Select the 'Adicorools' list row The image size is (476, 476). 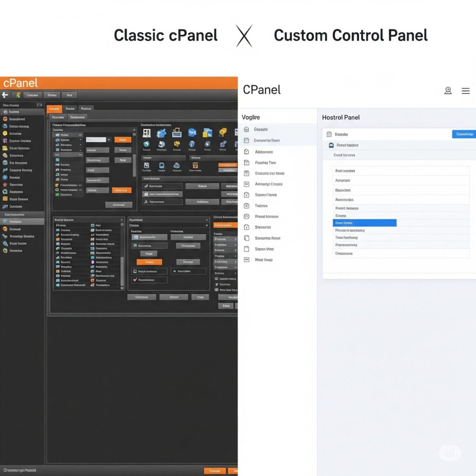[x=401, y=180]
